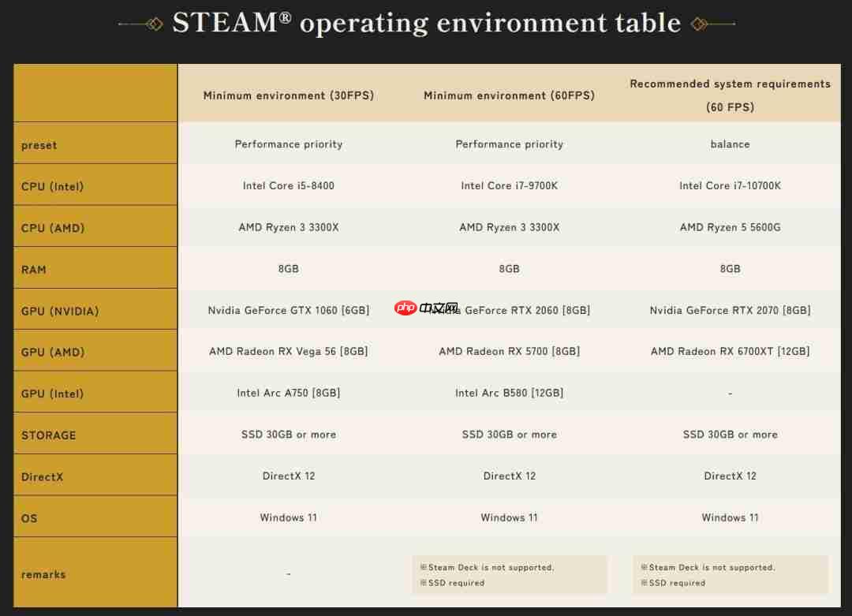Click "AMD Radeon RX 5700 [8GB]" cell
Viewport: 852px width, 616px height.
pyautogui.click(x=509, y=352)
